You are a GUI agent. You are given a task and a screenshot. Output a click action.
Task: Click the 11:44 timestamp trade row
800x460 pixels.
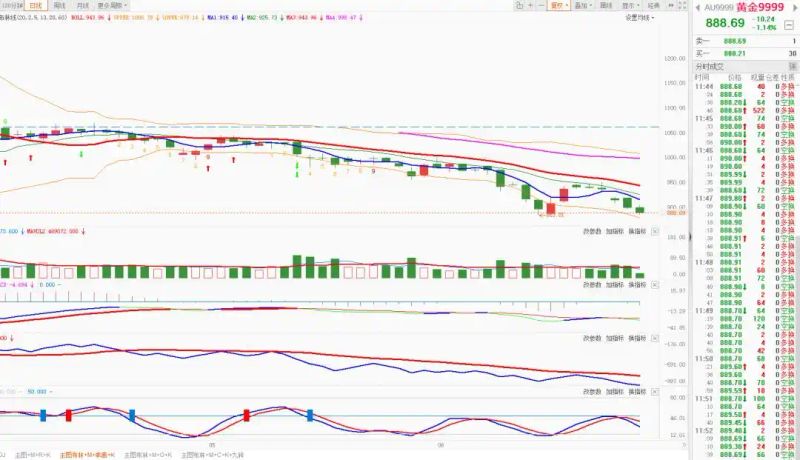pyautogui.click(x=745, y=87)
